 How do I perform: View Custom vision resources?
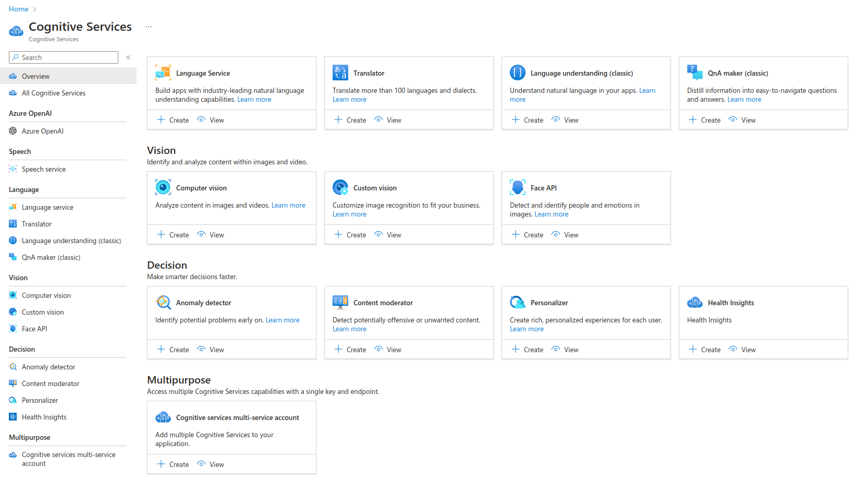point(388,235)
